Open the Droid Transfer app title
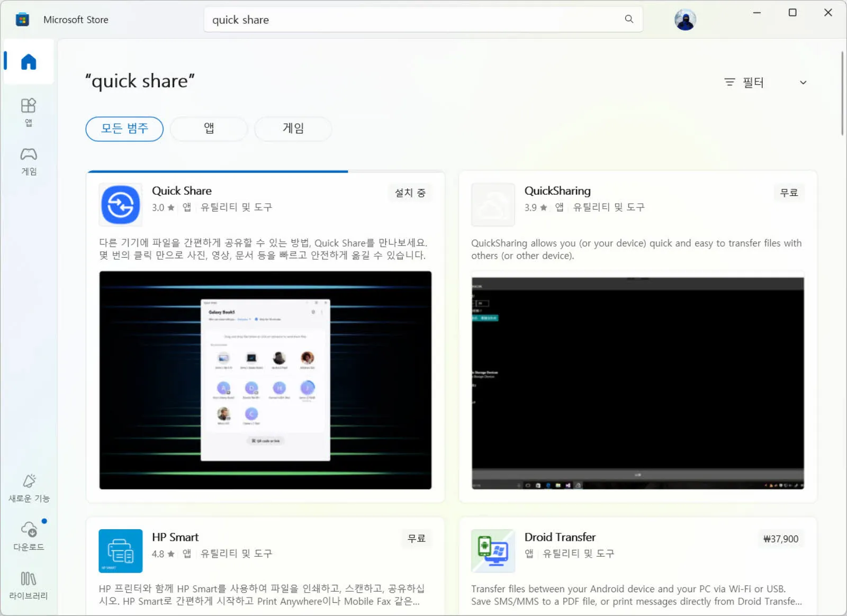This screenshot has height=616, width=847. coord(560,537)
